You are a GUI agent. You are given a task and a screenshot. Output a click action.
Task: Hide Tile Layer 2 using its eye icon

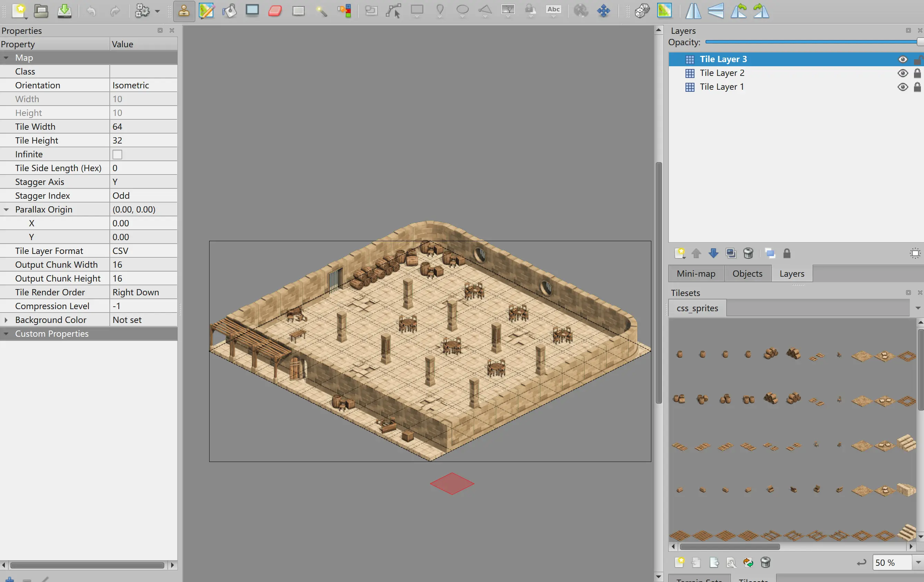coord(903,73)
